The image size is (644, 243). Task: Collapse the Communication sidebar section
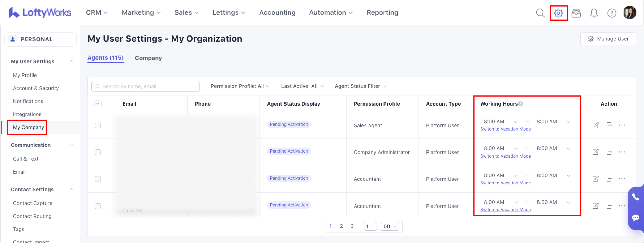point(72,145)
